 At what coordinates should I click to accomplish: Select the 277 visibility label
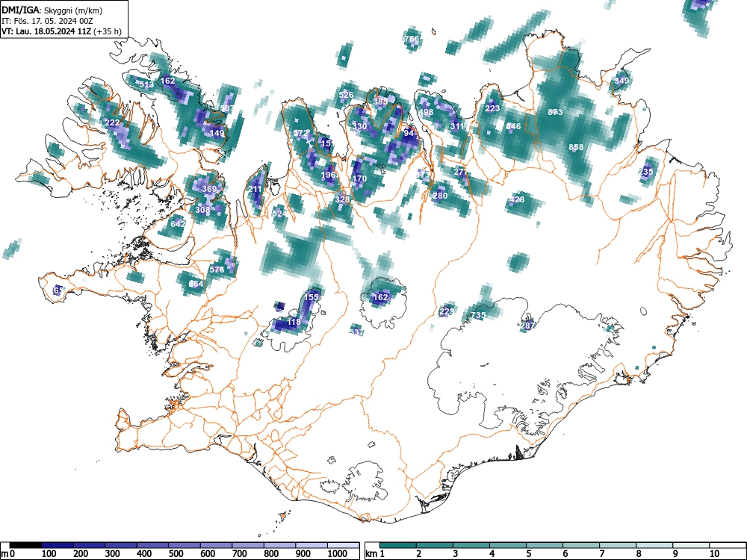coord(461,172)
